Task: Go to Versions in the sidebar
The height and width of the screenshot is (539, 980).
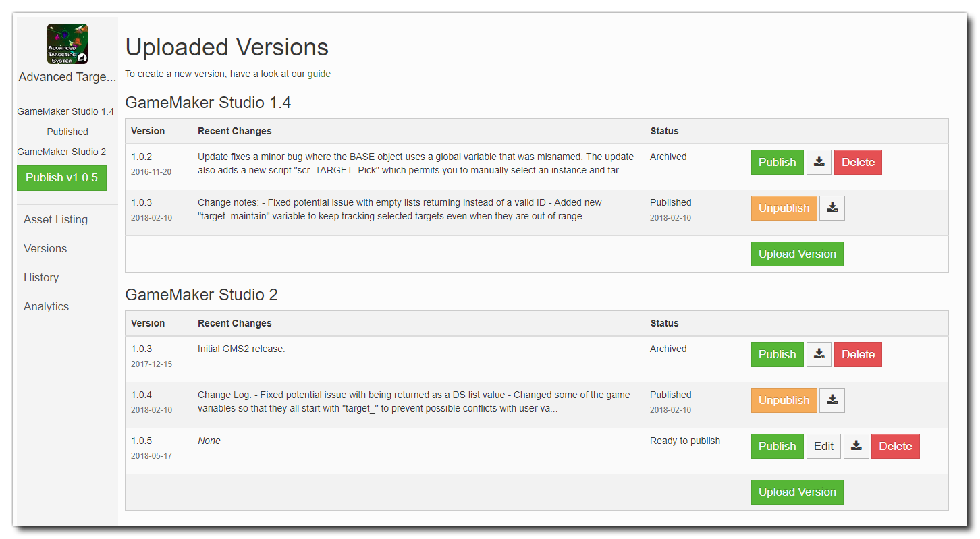Action: point(45,248)
